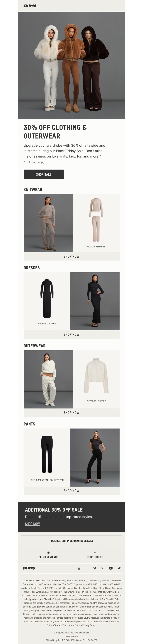
Task: Click SHOP NOW under Knitwear
Action: coord(71,256)
